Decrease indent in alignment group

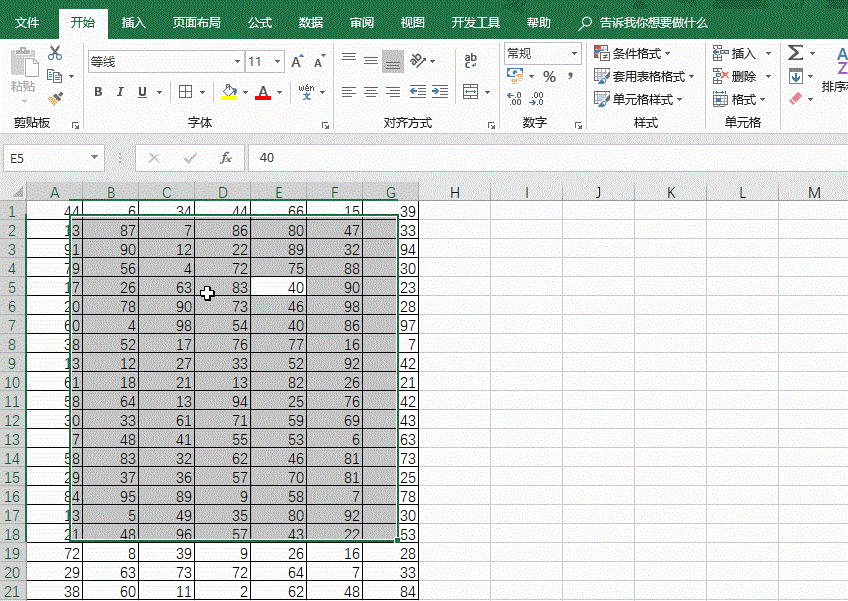click(x=418, y=92)
